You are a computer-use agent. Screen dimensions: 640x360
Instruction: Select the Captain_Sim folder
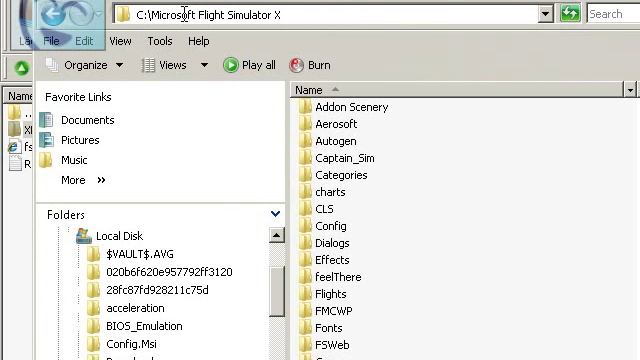(x=344, y=158)
